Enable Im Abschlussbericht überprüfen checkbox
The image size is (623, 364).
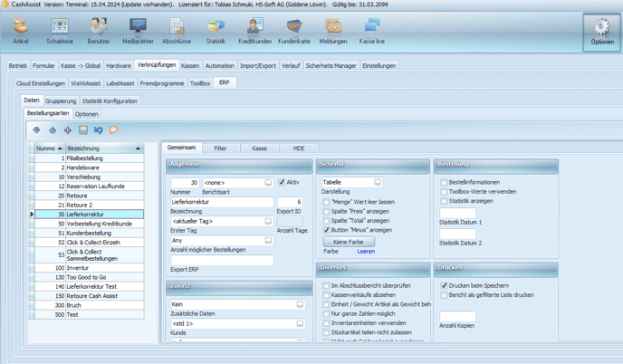point(326,286)
